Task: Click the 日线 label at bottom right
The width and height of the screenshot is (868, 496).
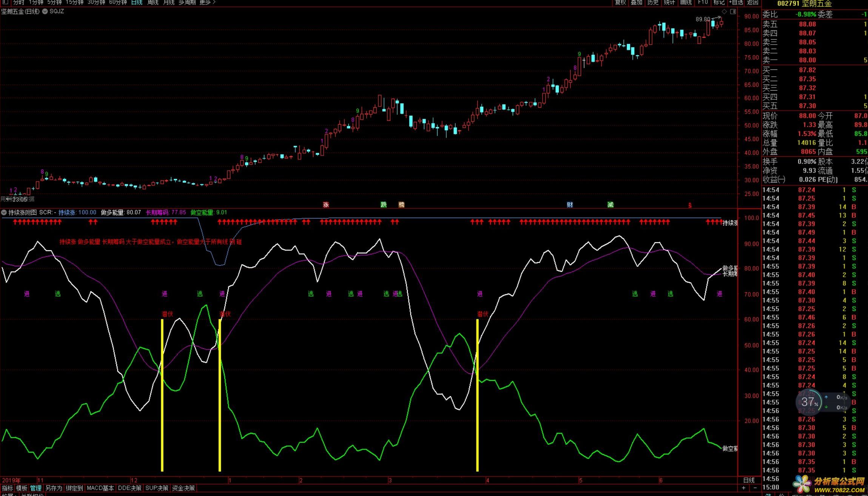Action: (x=749, y=480)
